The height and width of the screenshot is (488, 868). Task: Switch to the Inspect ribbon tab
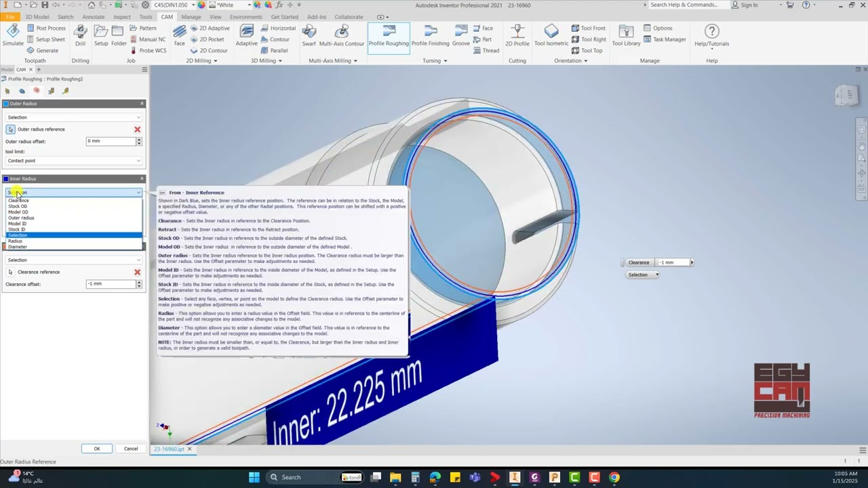[122, 17]
